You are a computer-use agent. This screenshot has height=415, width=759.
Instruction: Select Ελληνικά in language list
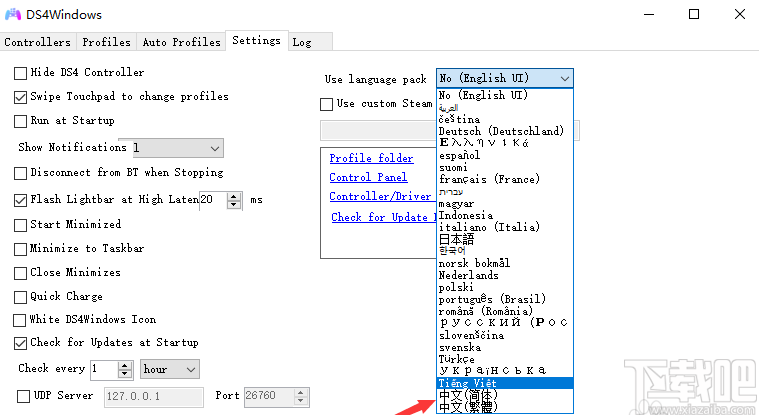point(505,143)
